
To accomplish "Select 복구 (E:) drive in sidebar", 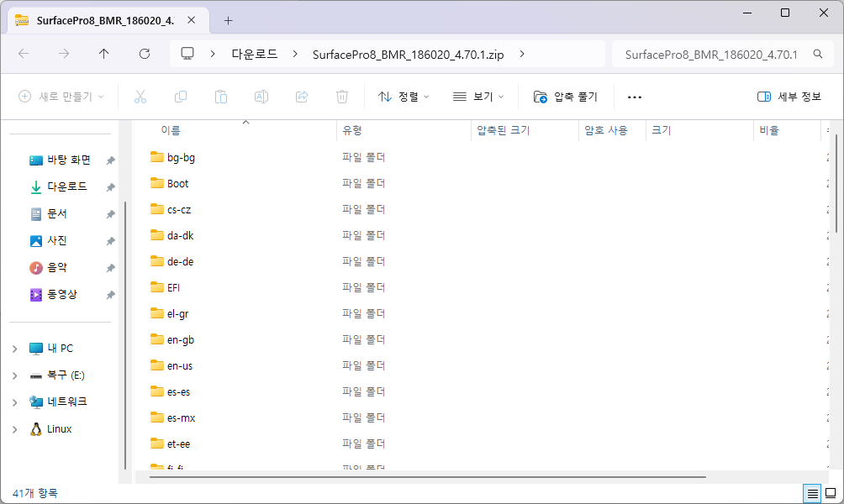I will (x=66, y=375).
